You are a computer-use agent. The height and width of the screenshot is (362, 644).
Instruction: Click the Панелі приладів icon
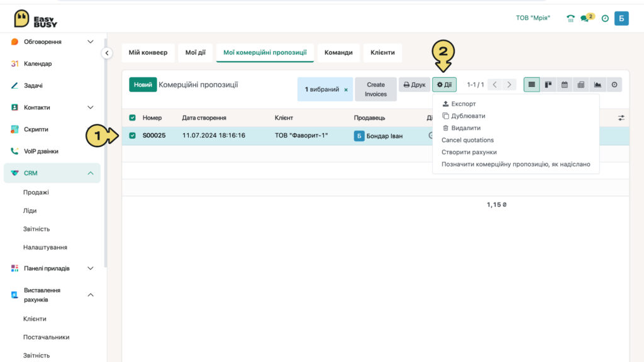[14, 268]
